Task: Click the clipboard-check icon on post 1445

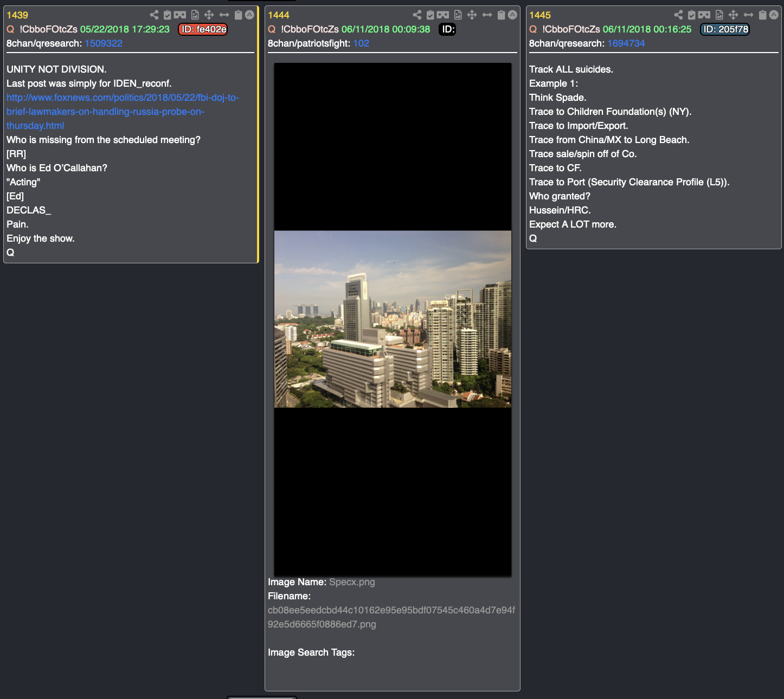Action: click(692, 15)
